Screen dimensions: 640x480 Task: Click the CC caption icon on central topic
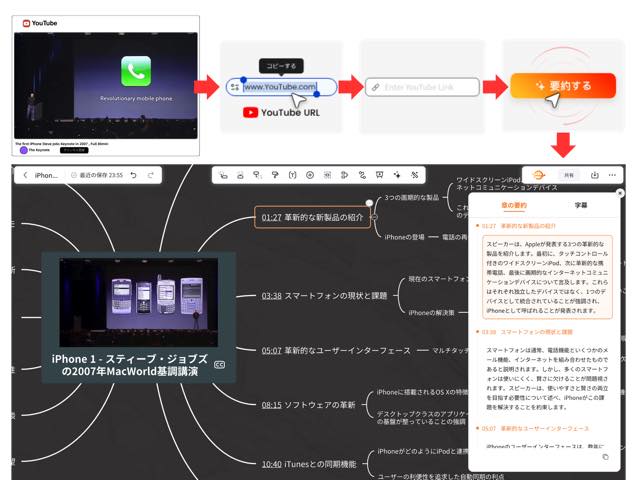220,364
